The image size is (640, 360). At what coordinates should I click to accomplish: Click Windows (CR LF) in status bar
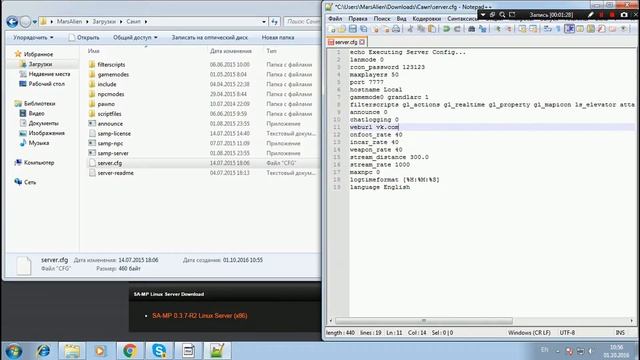(x=529, y=333)
